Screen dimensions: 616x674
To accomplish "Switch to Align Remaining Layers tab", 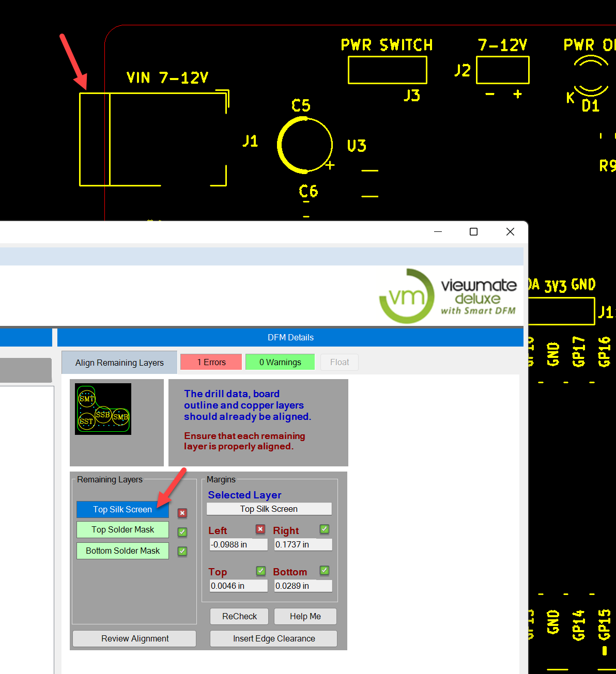I will [x=119, y=363].
